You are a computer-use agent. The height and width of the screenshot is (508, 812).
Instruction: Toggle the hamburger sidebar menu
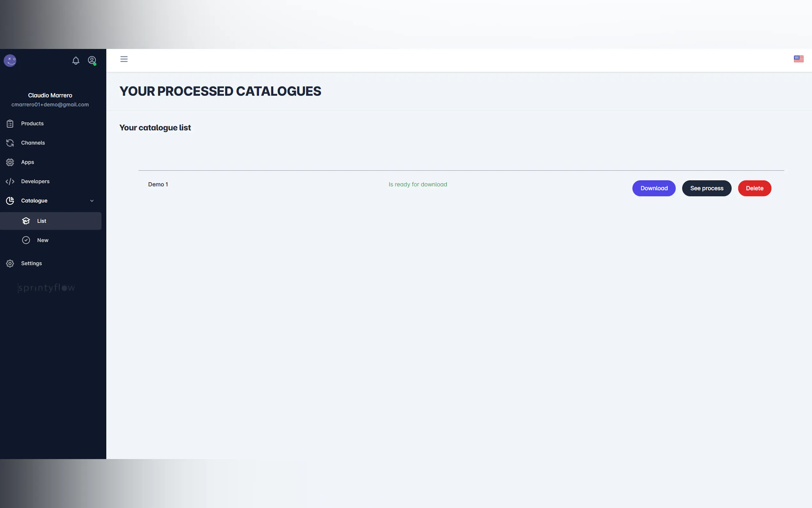click(x=124, y=59)
